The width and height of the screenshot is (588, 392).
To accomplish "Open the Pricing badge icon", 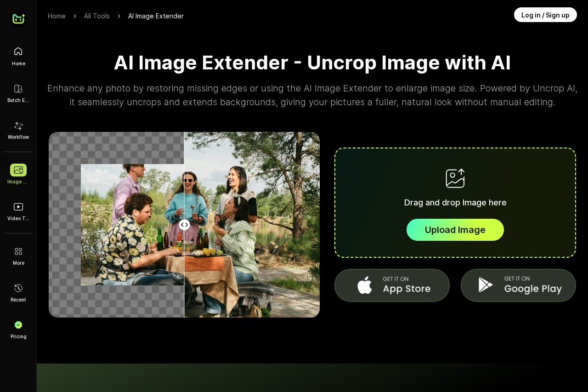I will 18,325.
